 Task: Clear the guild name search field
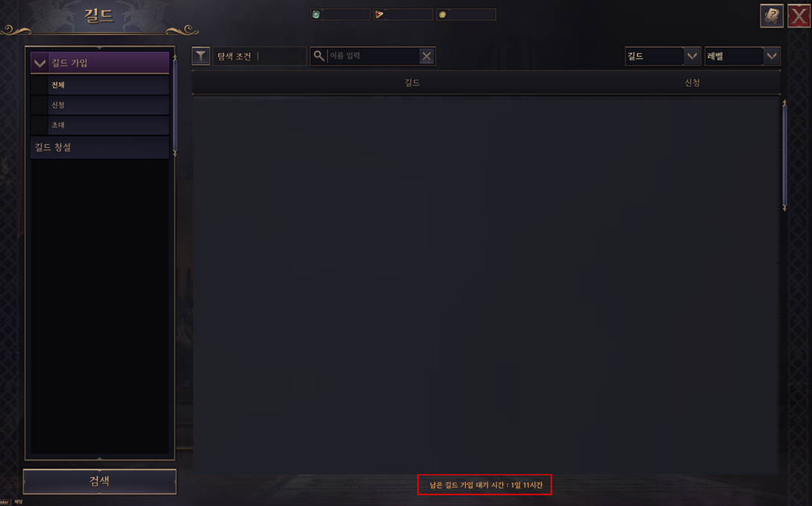pos(427,56)
